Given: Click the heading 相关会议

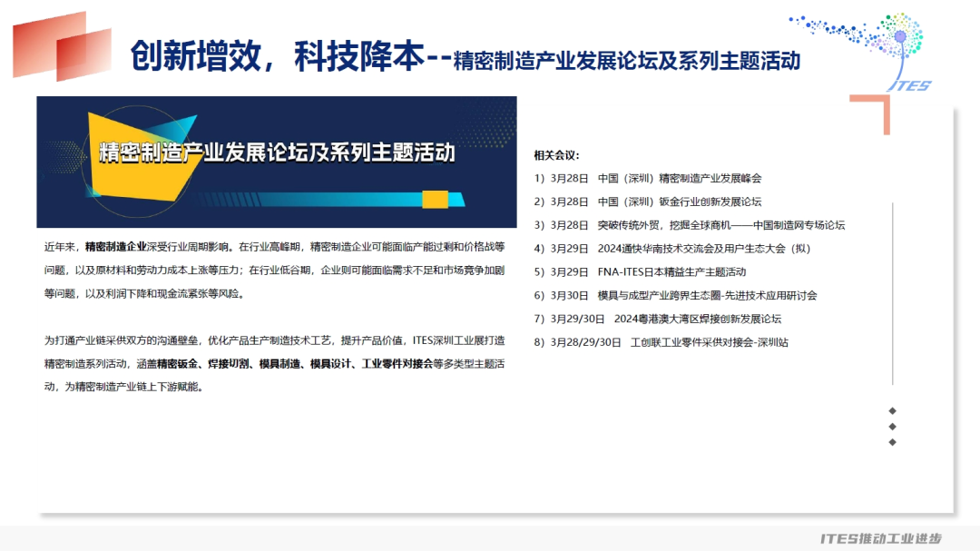Looking at the screenshot, I should click(x=556, y=155).
